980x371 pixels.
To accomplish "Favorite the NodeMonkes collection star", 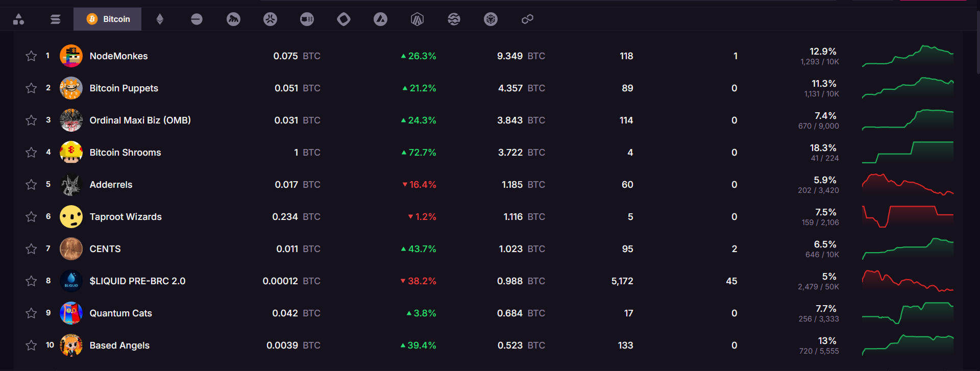I will pos(31,56).
